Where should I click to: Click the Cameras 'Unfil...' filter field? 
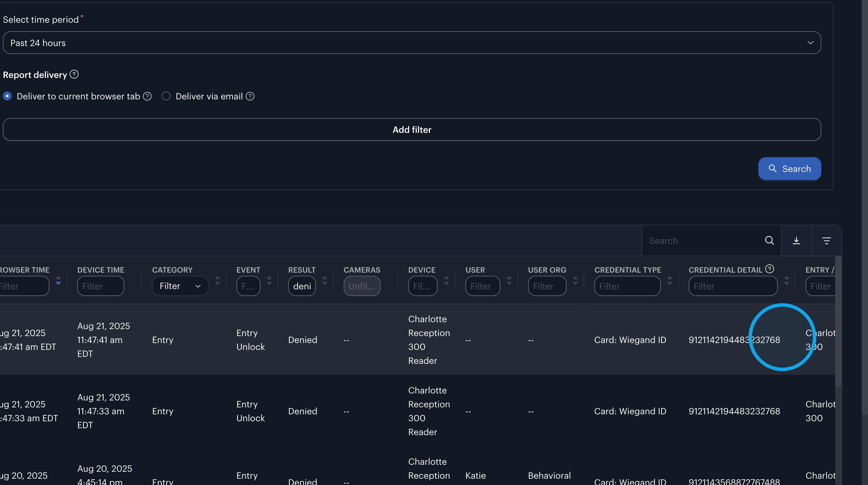362,286
